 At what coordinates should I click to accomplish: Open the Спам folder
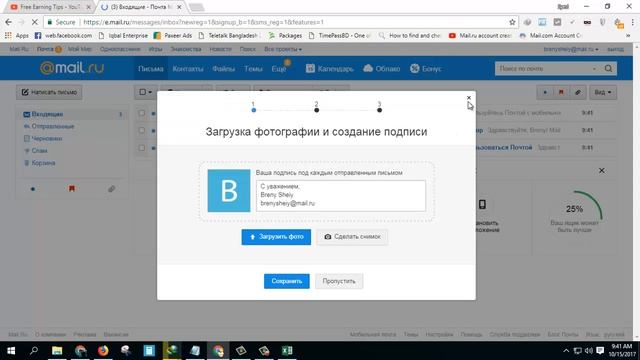tap(39, 151)
